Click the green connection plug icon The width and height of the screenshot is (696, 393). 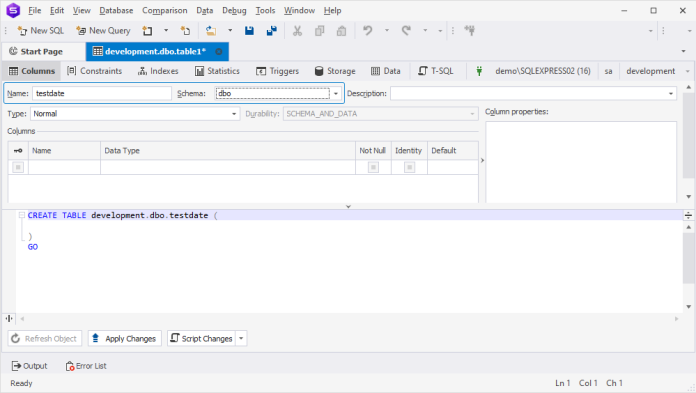pyautogui.click(x=479, y=71)
